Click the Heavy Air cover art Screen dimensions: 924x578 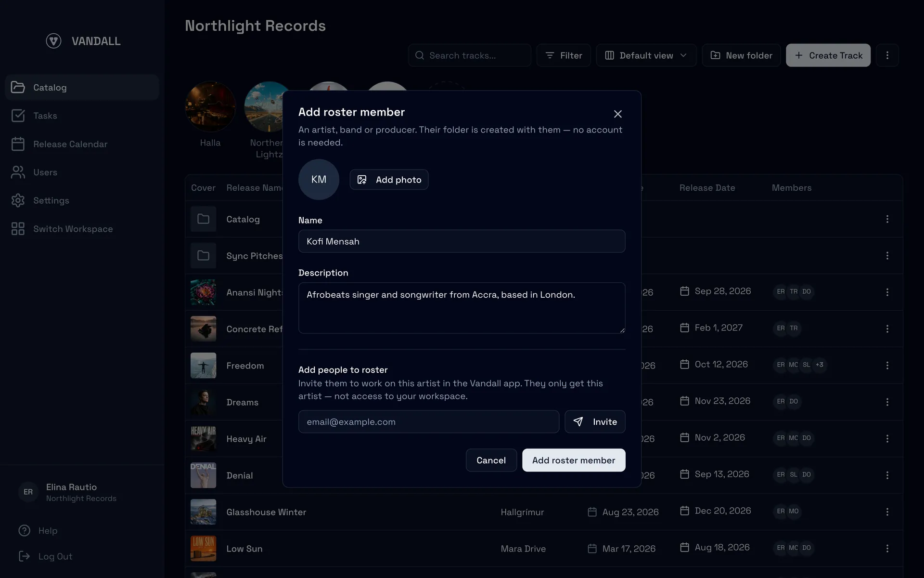click(x=203, y=439)
